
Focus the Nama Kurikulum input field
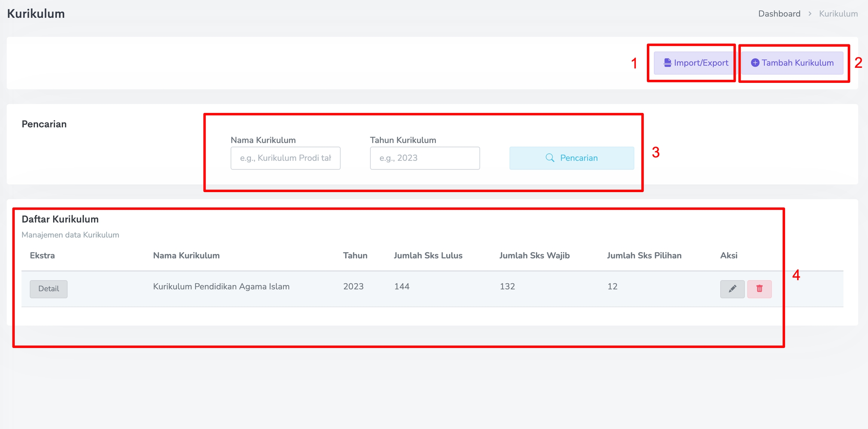pyautogui.click(x=285, y=158)
